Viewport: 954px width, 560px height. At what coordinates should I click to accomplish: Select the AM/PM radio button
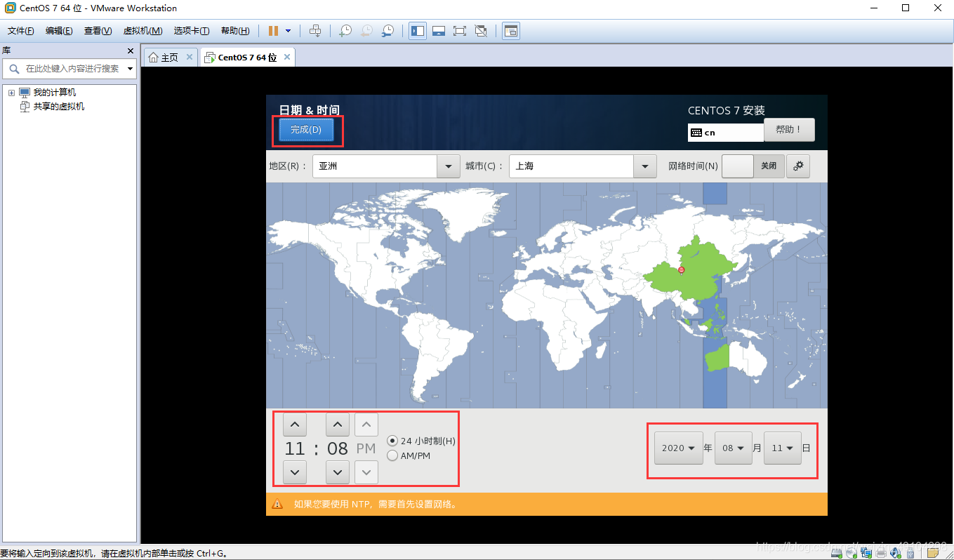click(392, 455)
